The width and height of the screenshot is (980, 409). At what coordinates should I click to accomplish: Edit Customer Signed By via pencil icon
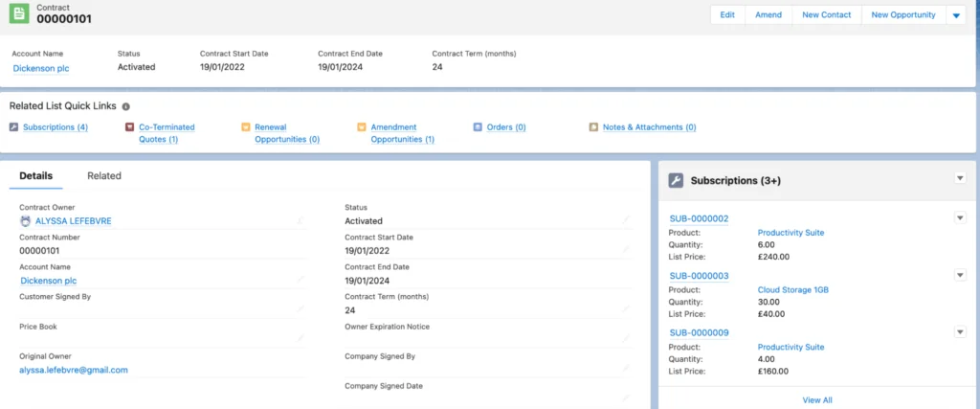(x=301, y=309)
